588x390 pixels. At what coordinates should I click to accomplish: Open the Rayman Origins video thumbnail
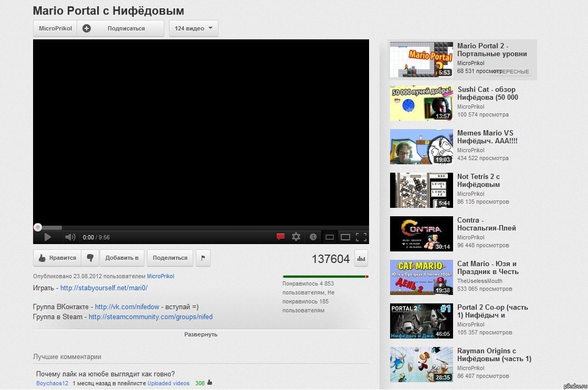(422, 364)
